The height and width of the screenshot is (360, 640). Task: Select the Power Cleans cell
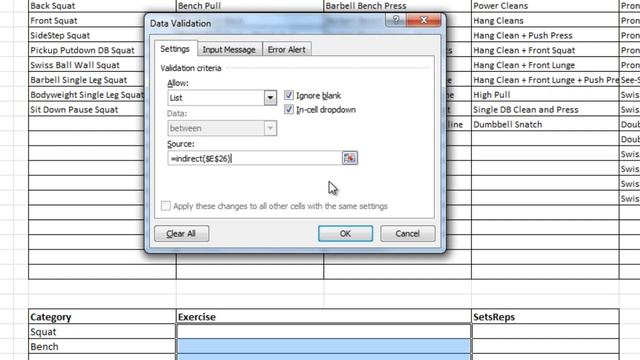click(x=545, y=6)
